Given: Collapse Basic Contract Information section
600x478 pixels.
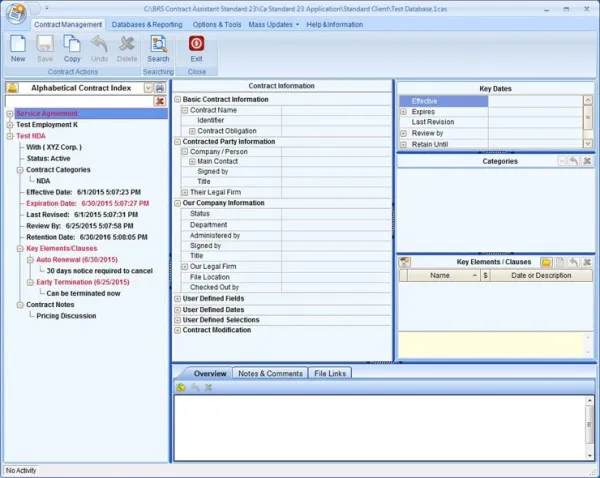Looking at the screenshot, I should point(177,100).
